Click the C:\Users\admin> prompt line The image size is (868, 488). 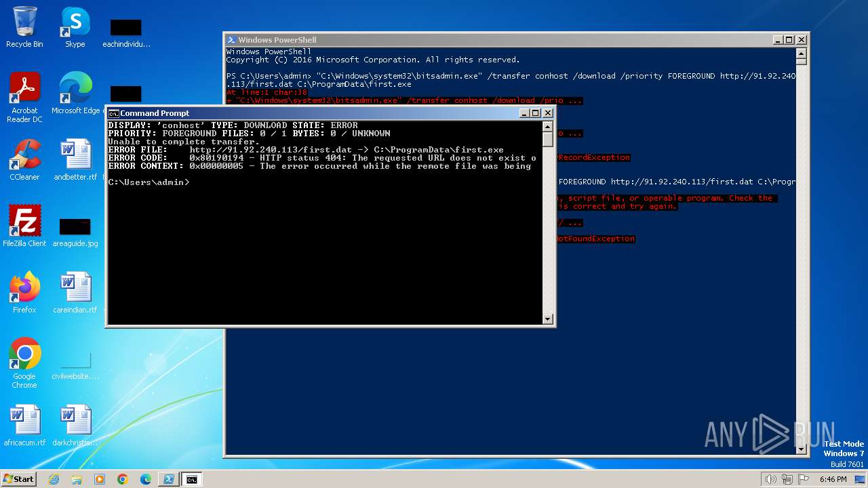click(149, 182)
